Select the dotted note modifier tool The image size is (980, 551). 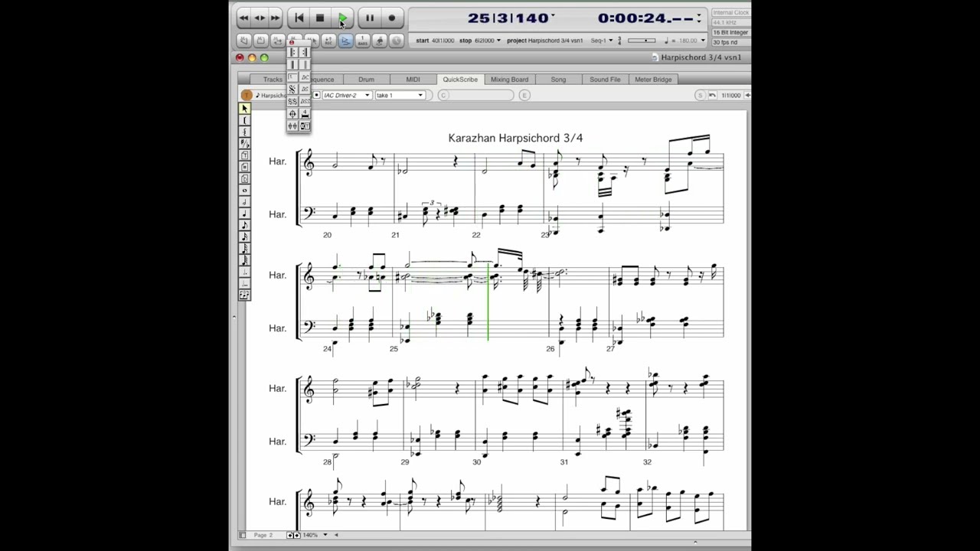click(x=244, y=271)
